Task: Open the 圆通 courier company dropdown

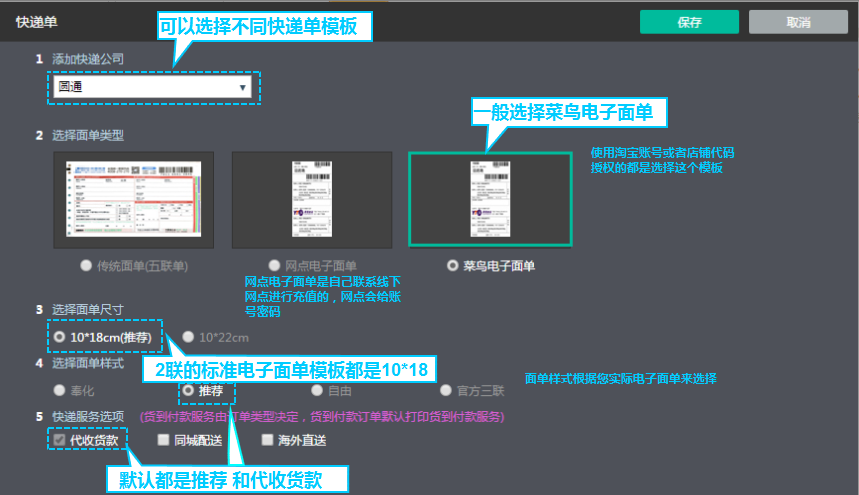Action: tap(152, 87)
